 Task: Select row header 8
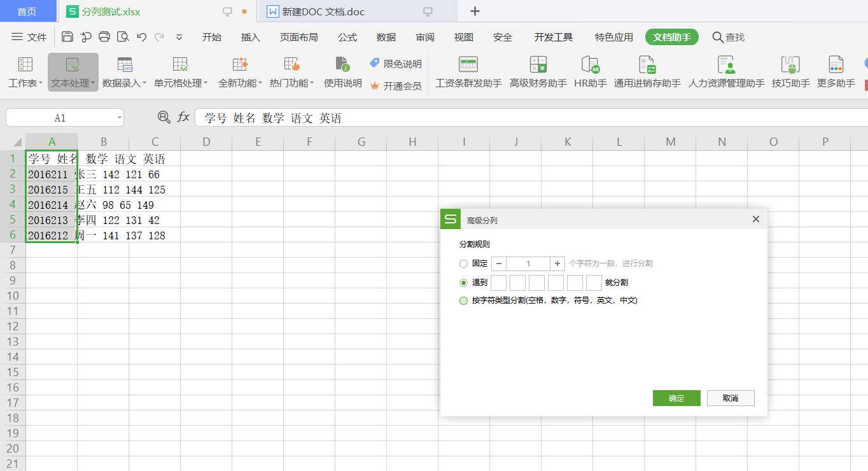click(13, 265)
